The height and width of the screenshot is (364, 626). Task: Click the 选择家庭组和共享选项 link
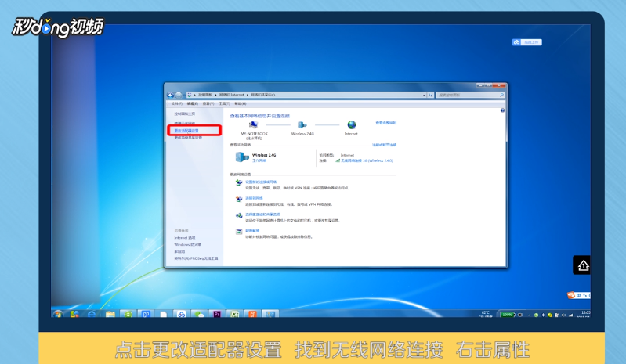click(262, 214)
